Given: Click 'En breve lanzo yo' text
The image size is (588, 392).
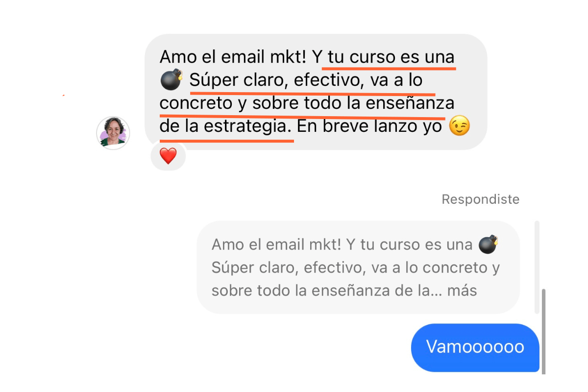Looking at the screenshot, I should click(x=370, y=127).
